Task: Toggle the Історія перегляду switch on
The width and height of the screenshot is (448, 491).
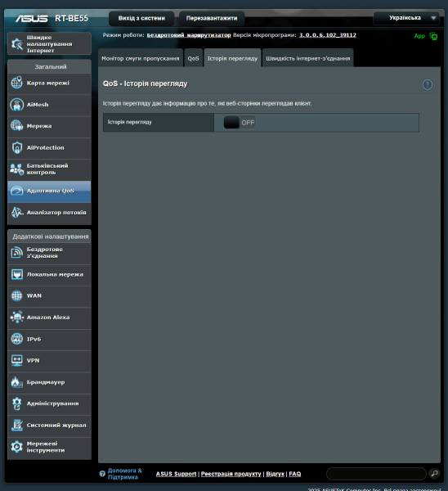Action: click(x=240, y=123)
